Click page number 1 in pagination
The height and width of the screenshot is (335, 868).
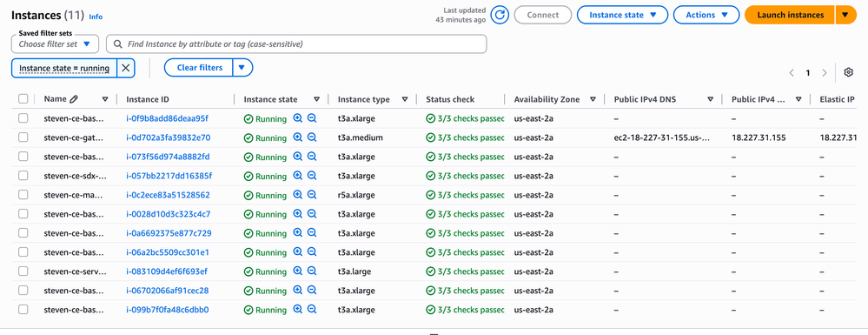(808, 73)
